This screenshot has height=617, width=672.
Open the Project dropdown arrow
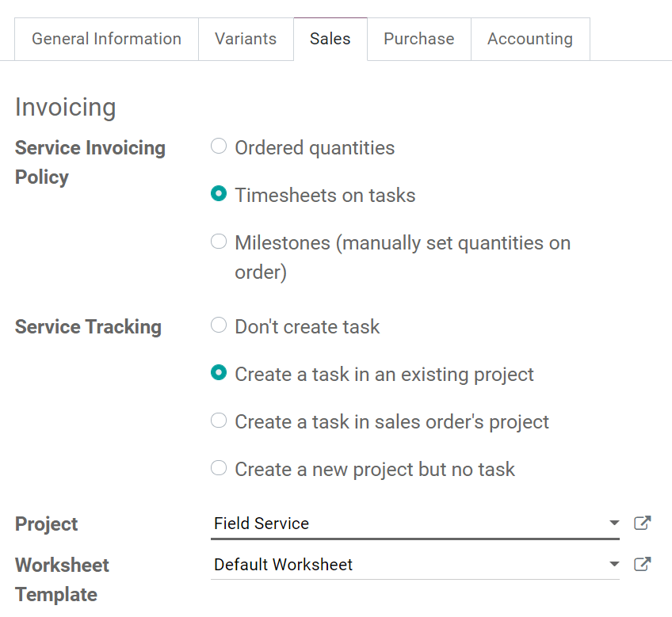614,523
